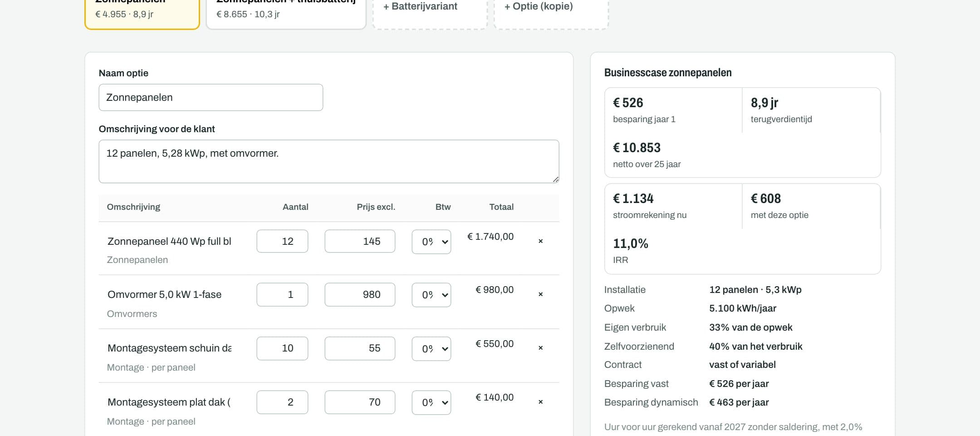Delete the Montagesysteem schuin dak row

point(540,348)
